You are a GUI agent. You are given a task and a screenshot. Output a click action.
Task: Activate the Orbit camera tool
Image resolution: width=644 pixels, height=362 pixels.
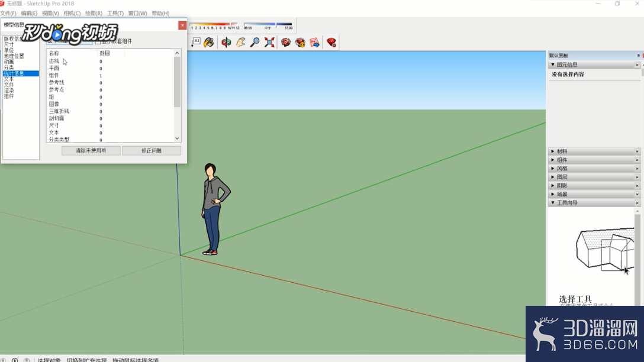tap(226, 42)
